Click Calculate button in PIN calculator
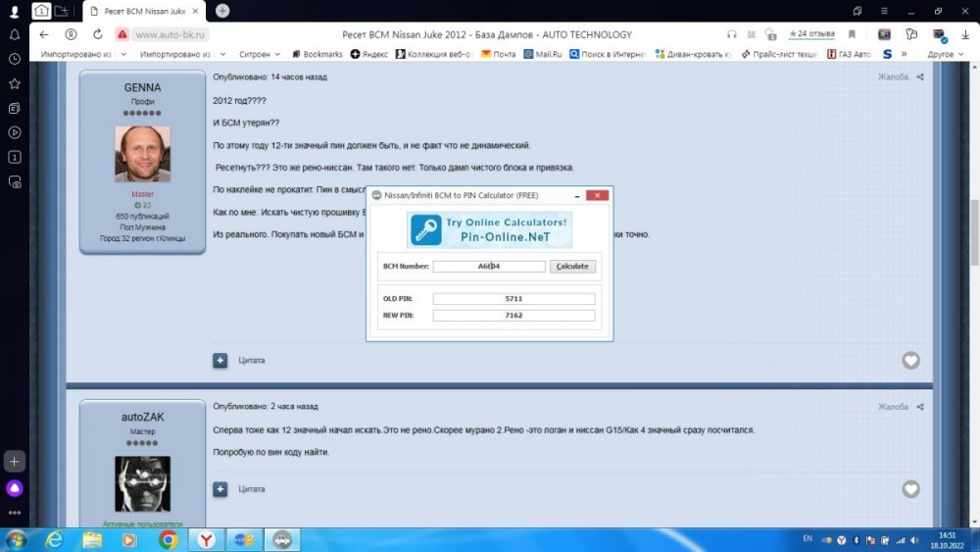Viewport: 980px width, 552px height. click(x=572, y=267)
